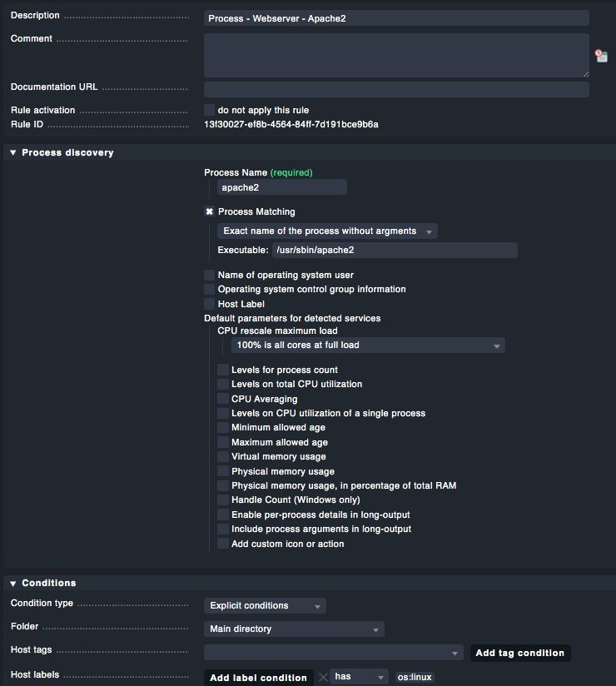This screenshot has width=616, height=686.
Task: Enable Name of operating system user
Action: tap(210, 275)
